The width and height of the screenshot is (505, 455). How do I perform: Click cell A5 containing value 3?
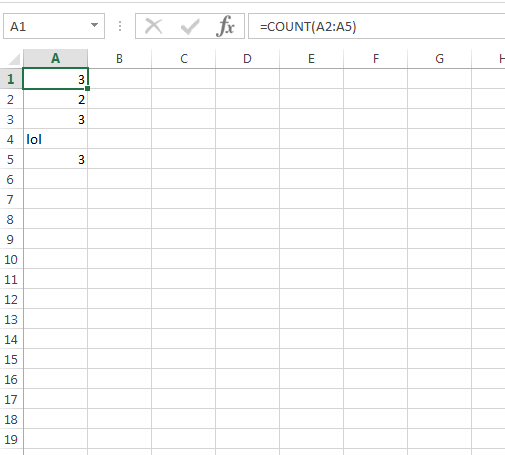point(56,159)
